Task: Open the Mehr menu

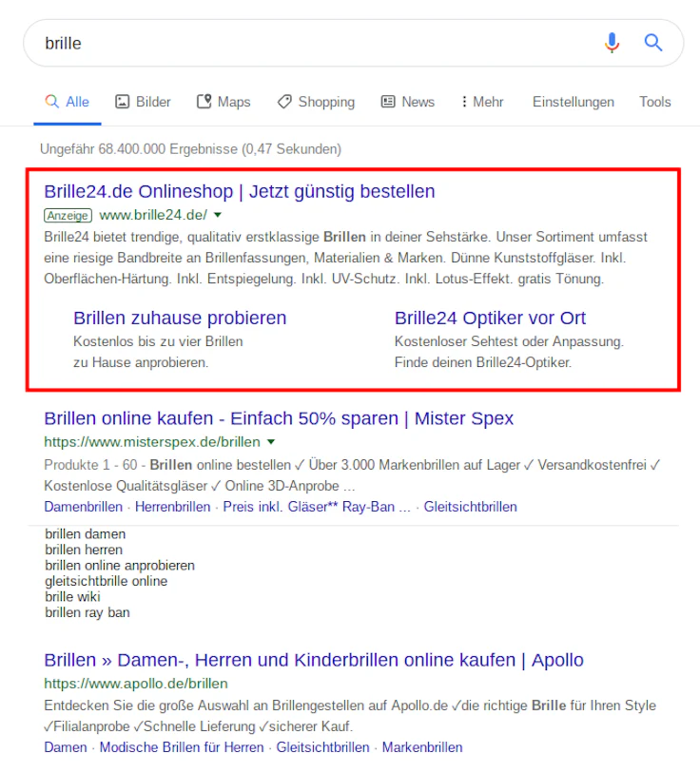Action: [482, 102]
